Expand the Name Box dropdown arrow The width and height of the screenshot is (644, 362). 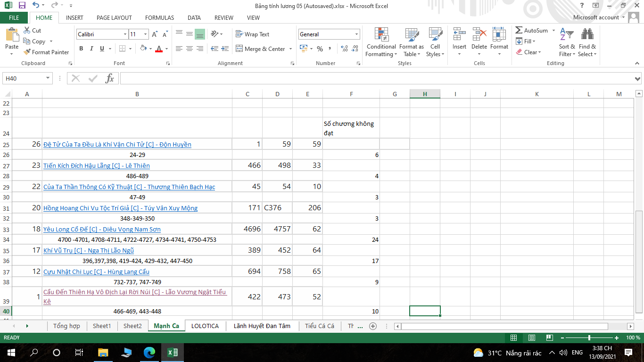[x=48, y=79]
